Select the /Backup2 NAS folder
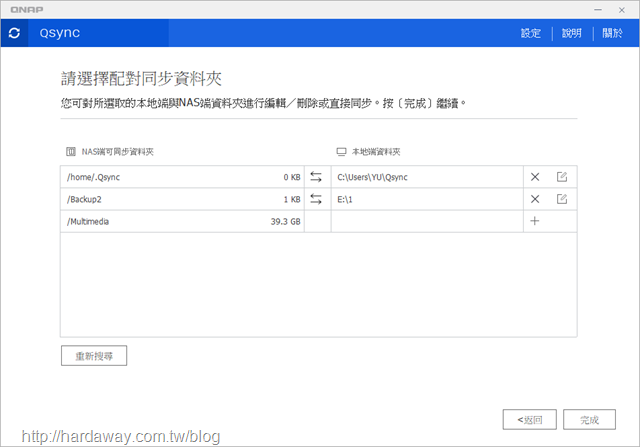Screen dimensions: 640x447 (x=84, y=199)
